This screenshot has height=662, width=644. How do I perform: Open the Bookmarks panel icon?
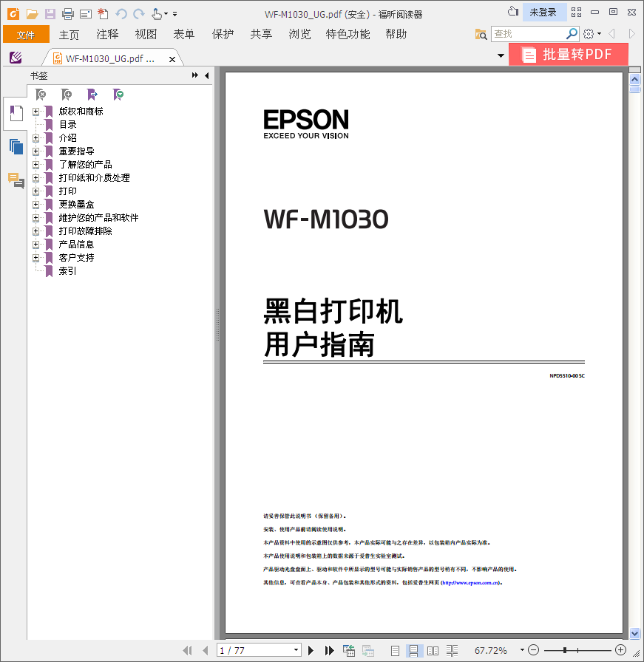click(x=16, y=113)
